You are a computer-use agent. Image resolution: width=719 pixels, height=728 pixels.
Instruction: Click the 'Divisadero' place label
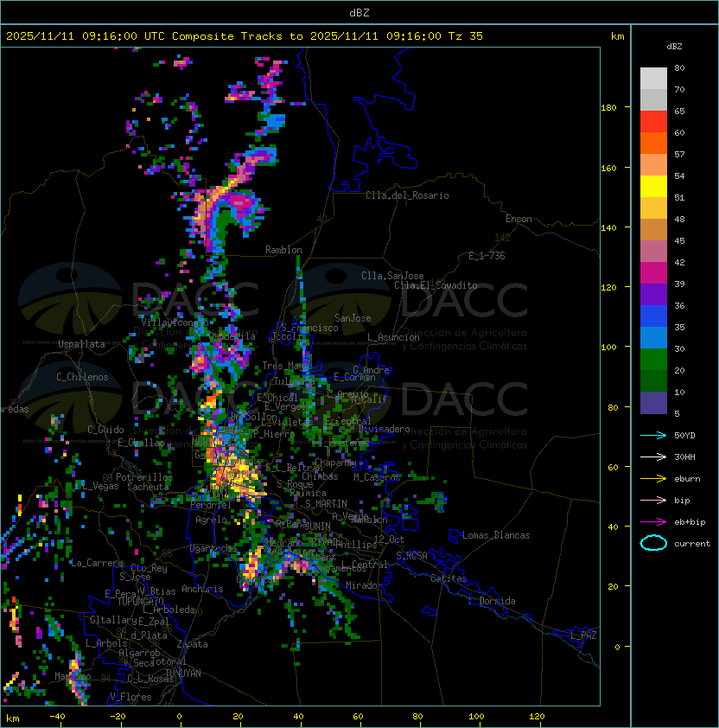(x=385, y=429)
